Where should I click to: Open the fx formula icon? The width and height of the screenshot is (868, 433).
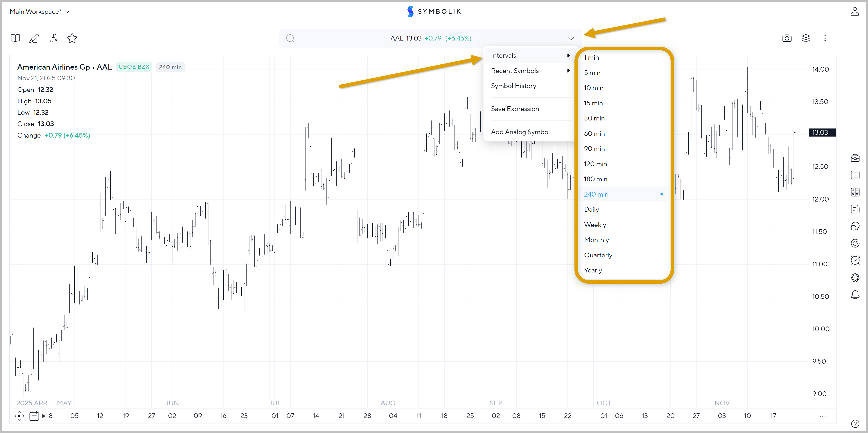coord(54,39)
